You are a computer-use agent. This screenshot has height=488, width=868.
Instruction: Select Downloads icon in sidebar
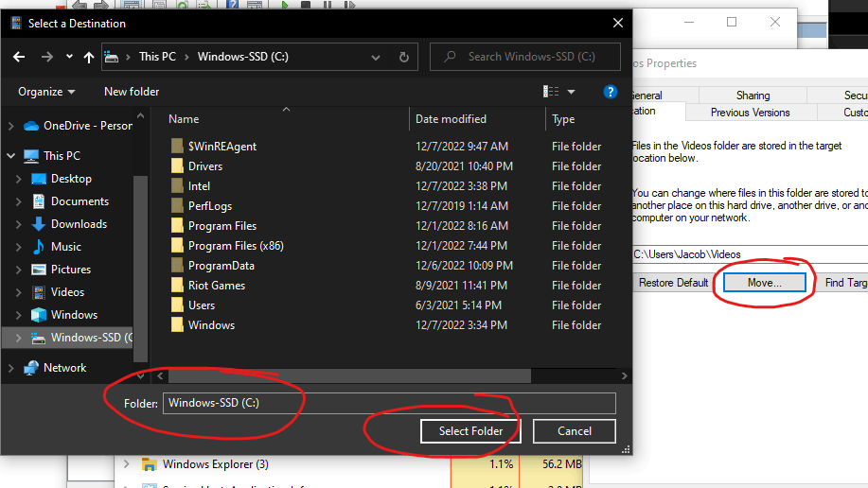point(39,224)
